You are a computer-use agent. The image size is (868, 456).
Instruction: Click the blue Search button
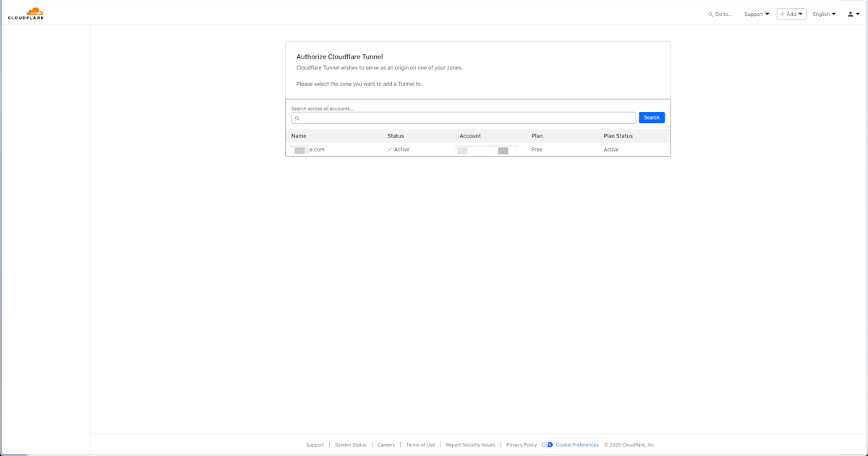click(652, 118)
